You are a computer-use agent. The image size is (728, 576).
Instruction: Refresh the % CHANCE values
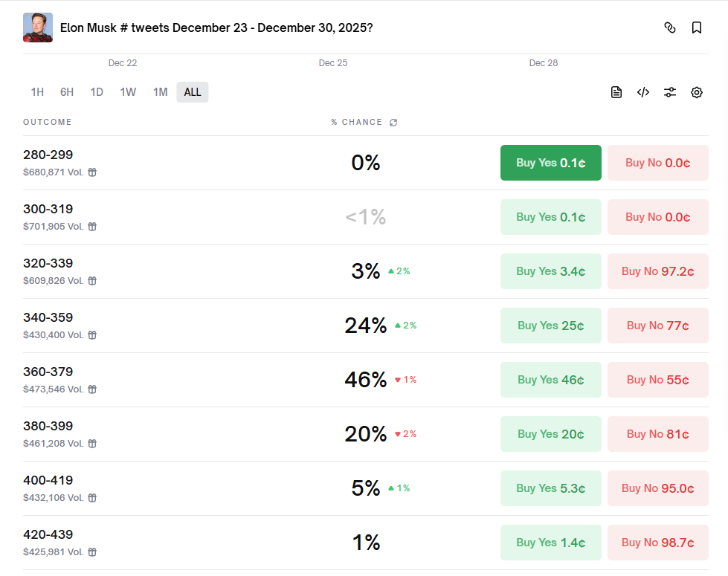pyautogui.click(x=393, y=122)
